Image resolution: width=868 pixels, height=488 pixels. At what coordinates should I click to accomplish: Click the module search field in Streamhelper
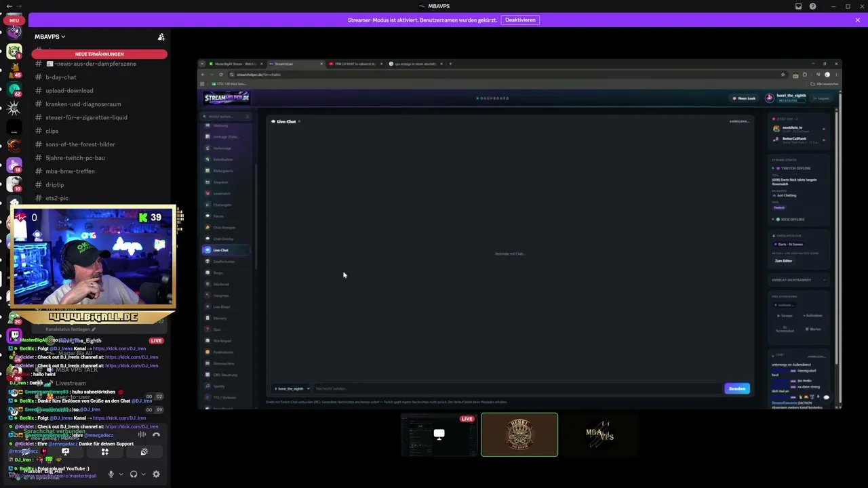[x=226, y=117]
